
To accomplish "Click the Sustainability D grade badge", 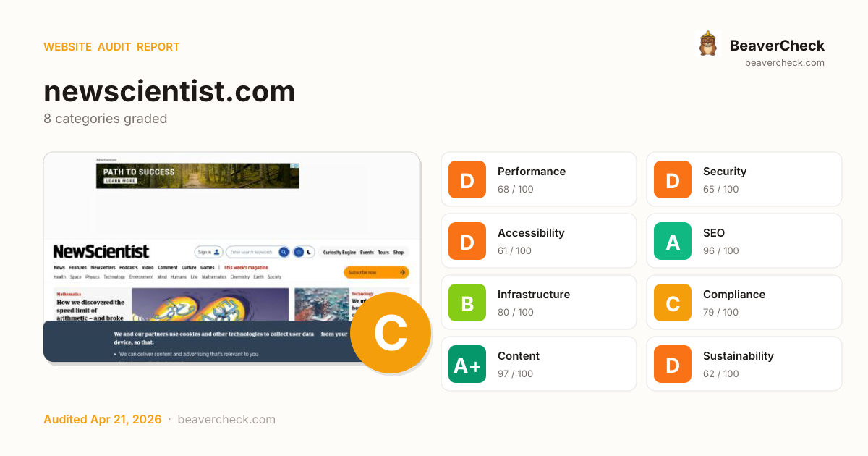I will 672,364.
